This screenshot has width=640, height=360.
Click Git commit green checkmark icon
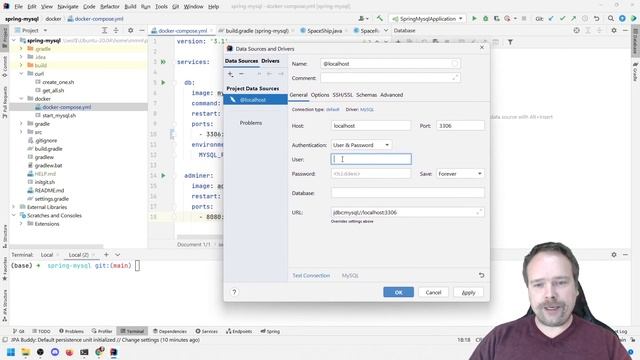(562, 19)
